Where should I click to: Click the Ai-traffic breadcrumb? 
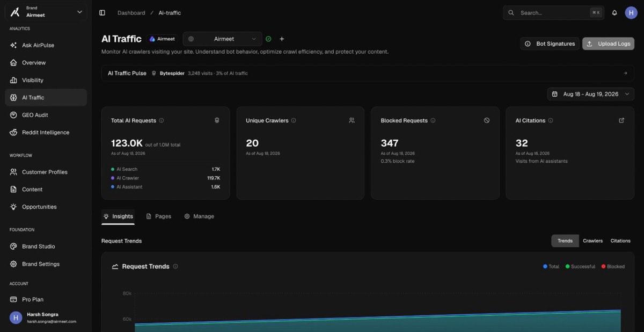[x=170, y=13]
